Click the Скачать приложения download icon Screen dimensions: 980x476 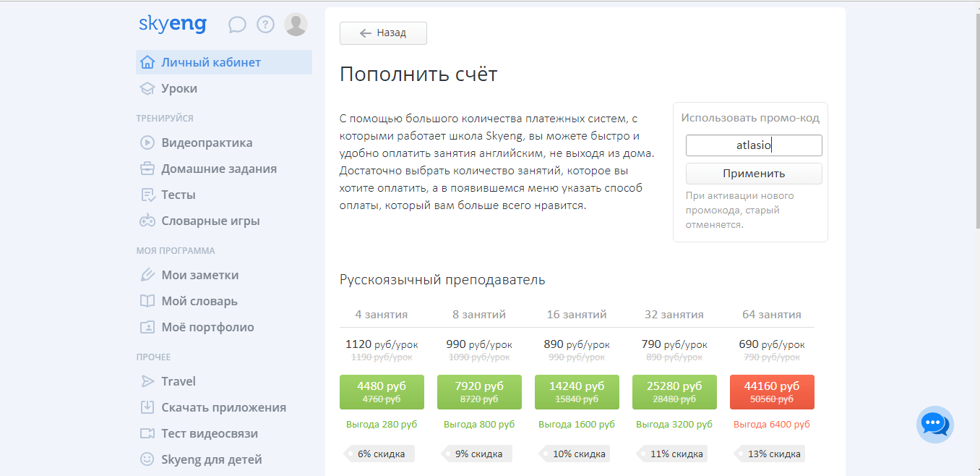pos(147,407)
